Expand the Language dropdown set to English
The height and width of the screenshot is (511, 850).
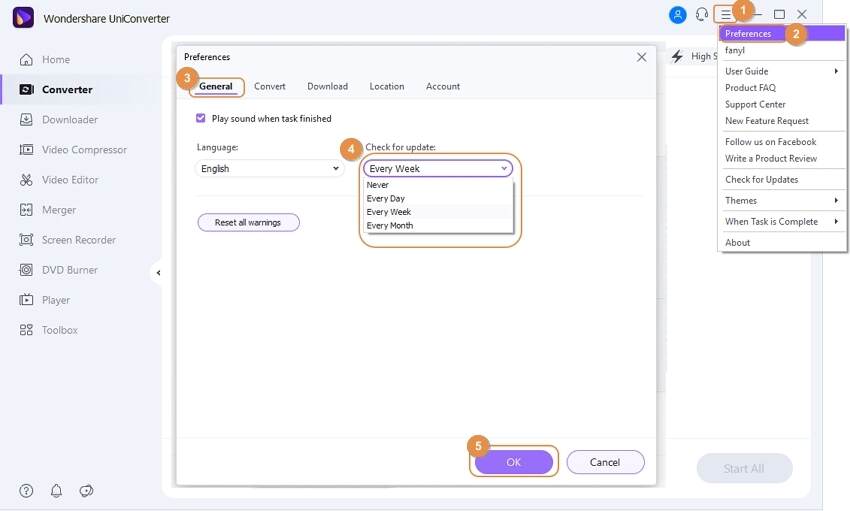[x=270, y=169]
